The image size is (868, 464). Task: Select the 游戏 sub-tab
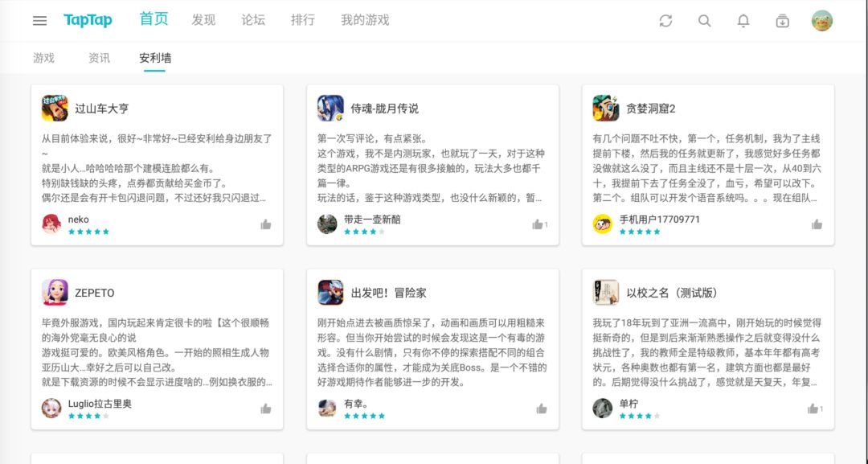tap(43, 58)
